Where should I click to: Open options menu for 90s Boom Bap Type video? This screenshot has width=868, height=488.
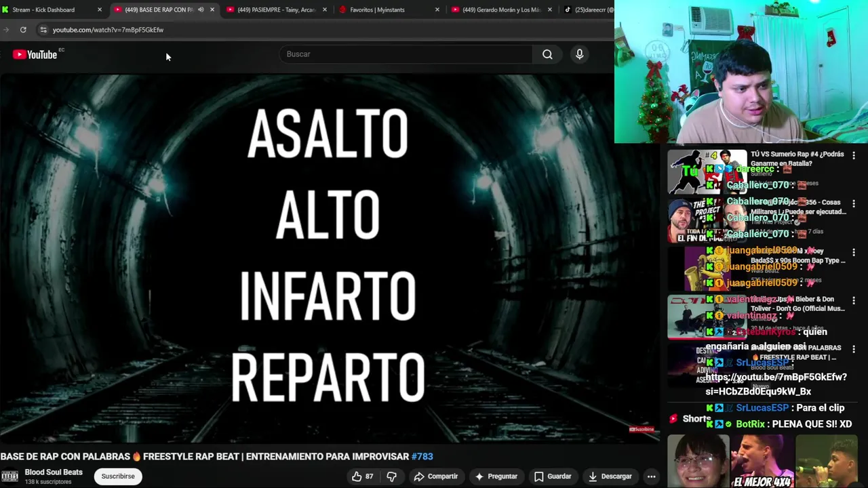(854, 252)
